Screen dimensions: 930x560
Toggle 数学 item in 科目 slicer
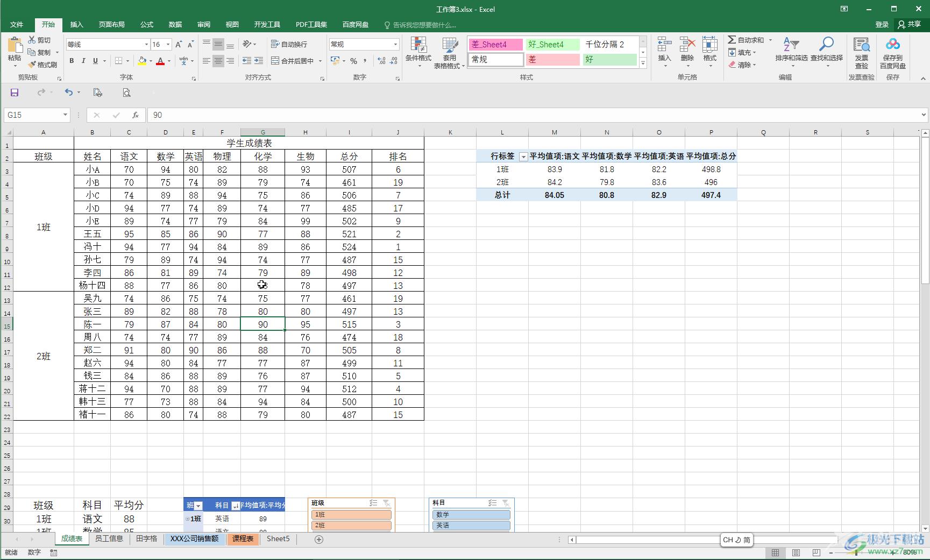coord(471,514)
